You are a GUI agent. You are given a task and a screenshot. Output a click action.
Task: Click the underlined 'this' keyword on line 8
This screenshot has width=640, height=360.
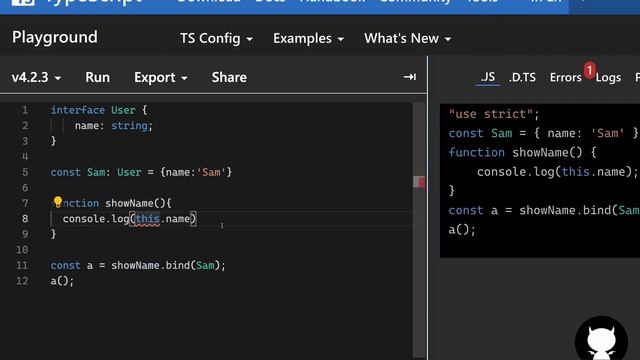[147, 219]
